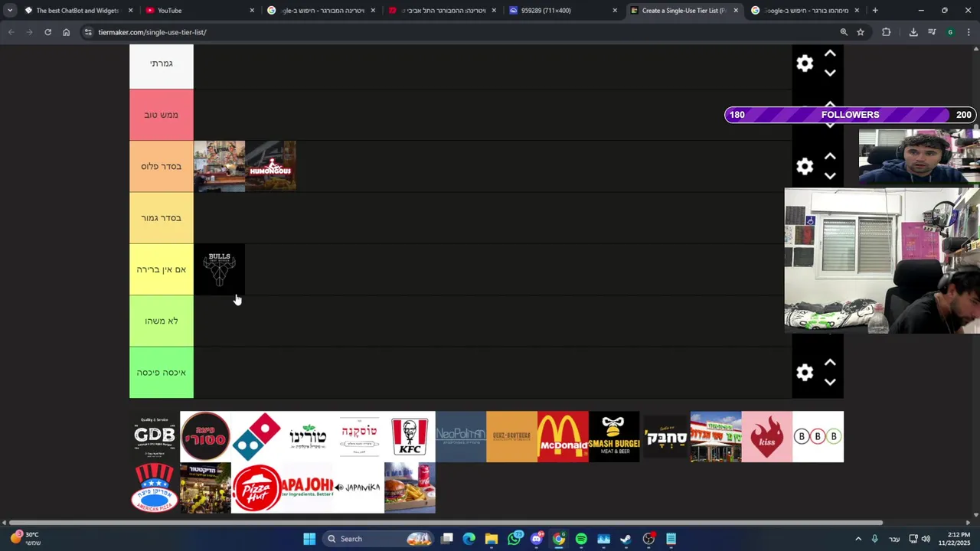Open Discord from the taskbar
This screenshot has height=551, width=980.
(x=537, y=539)
